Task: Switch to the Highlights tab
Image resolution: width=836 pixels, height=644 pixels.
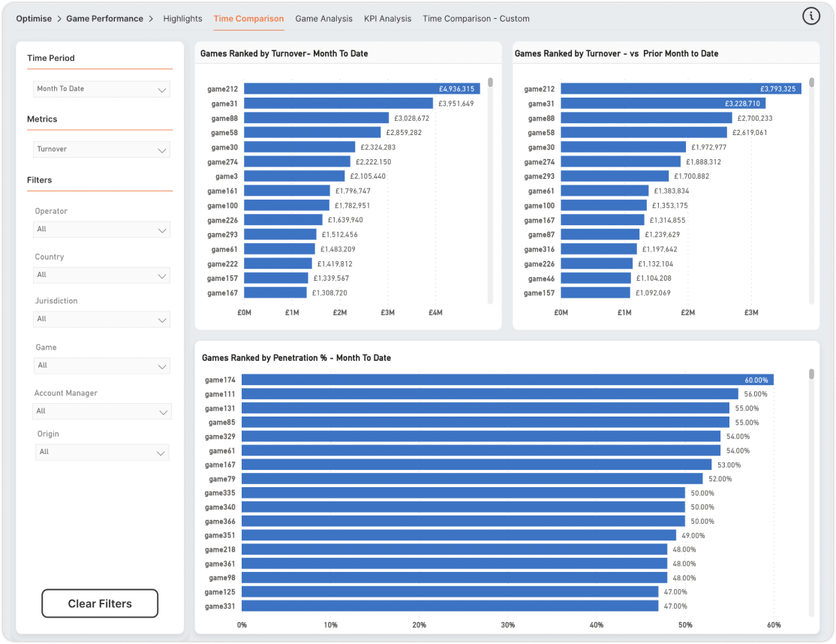Action: pyautogui.click(x=182, y=19)
